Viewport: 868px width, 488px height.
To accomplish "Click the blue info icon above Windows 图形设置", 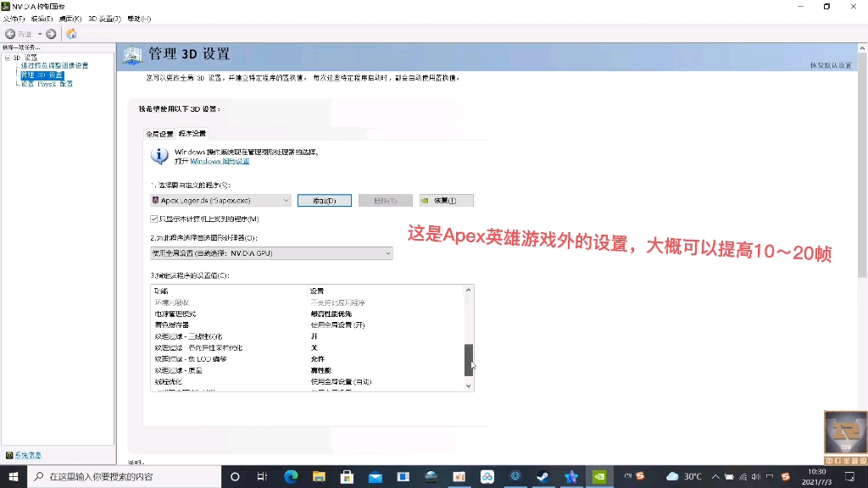I will pos(159,156).
